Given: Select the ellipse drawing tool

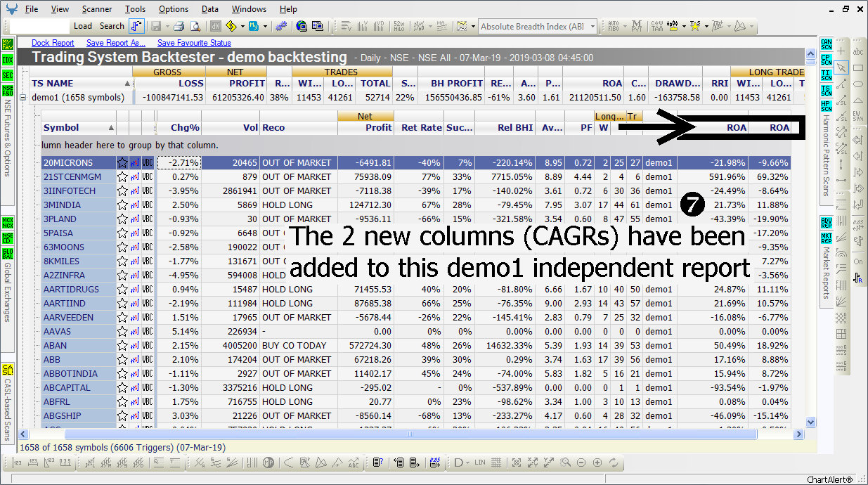Looking at the screenshot, I should coord(858,84).
